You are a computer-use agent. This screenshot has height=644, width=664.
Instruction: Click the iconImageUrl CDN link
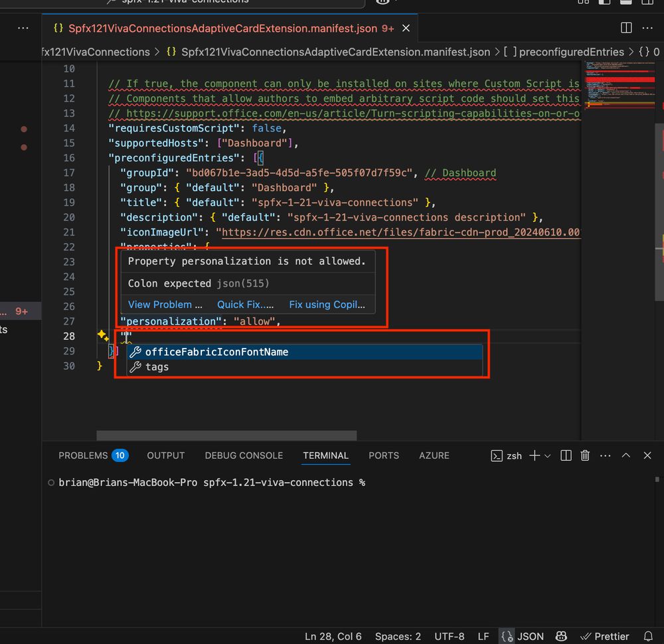click(400, 232)
